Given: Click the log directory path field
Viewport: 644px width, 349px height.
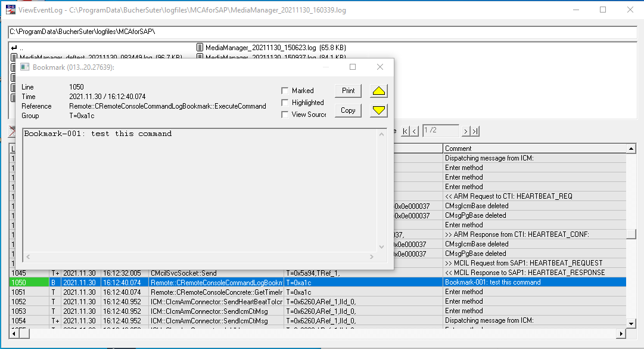Looking at the screenshot, I should point(322,31).
